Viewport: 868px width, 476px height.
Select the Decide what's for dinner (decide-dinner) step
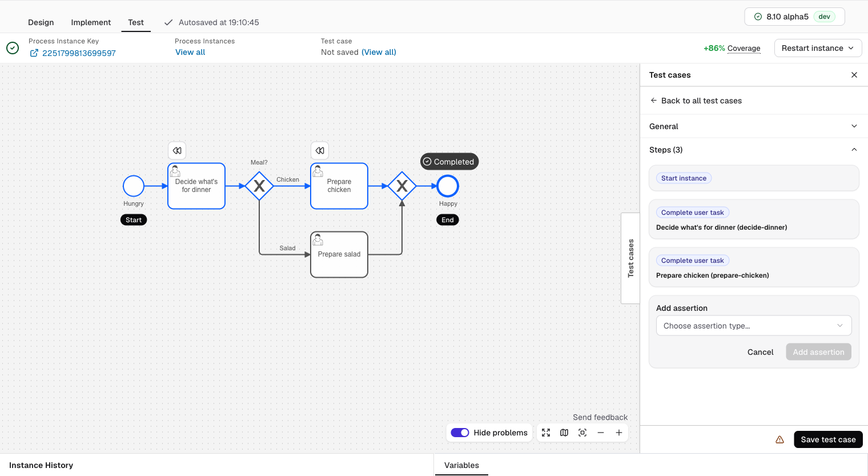tap(754, 219)
